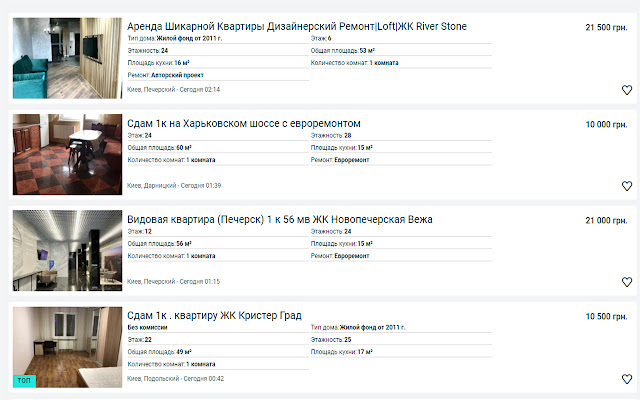Click Киев, Подольский location line
The height and width of the screenshot is (400, 640).
(x=175, y=379)
